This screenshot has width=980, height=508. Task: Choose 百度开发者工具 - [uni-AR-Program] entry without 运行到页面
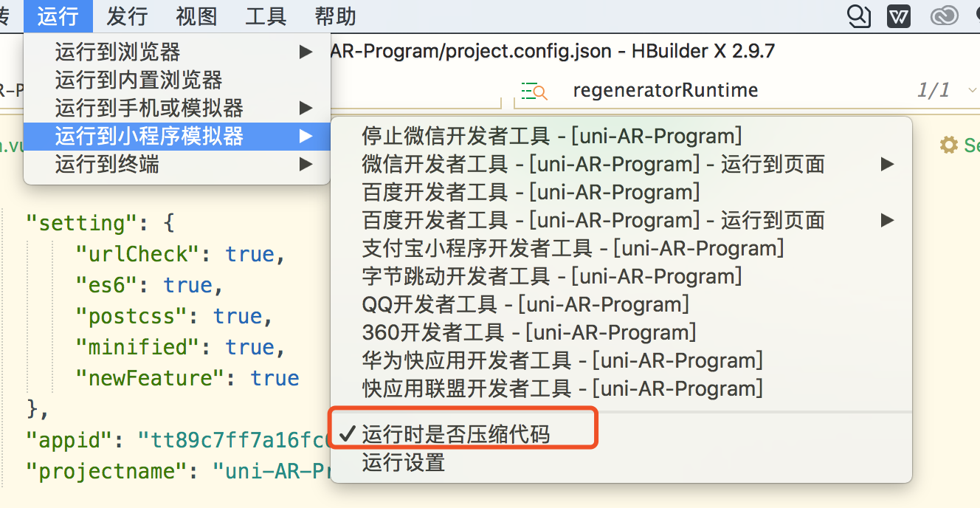621,192
